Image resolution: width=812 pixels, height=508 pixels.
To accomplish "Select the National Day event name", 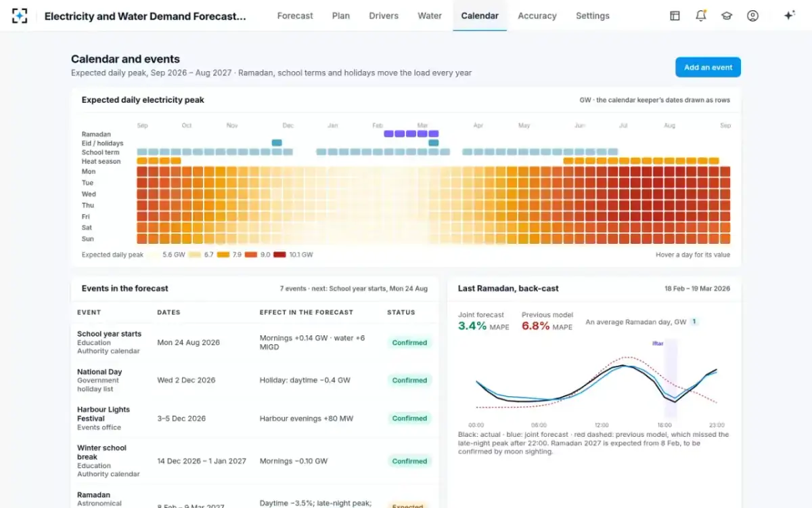I will (99, 372).
